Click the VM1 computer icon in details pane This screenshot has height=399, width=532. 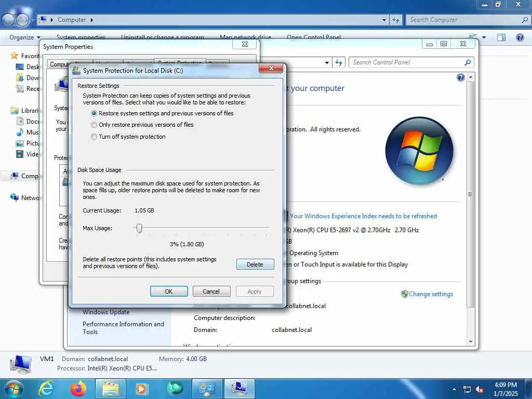pos(21,364)
